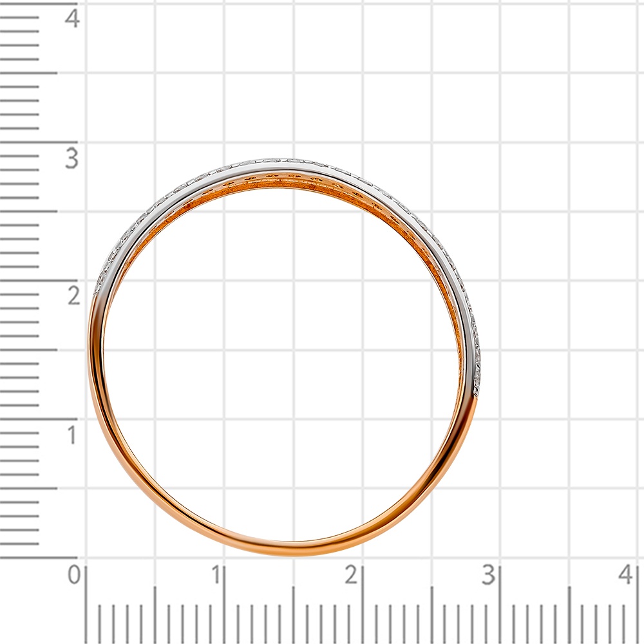Click the inner rose gold rim under the top band

[x=283, y=181]
